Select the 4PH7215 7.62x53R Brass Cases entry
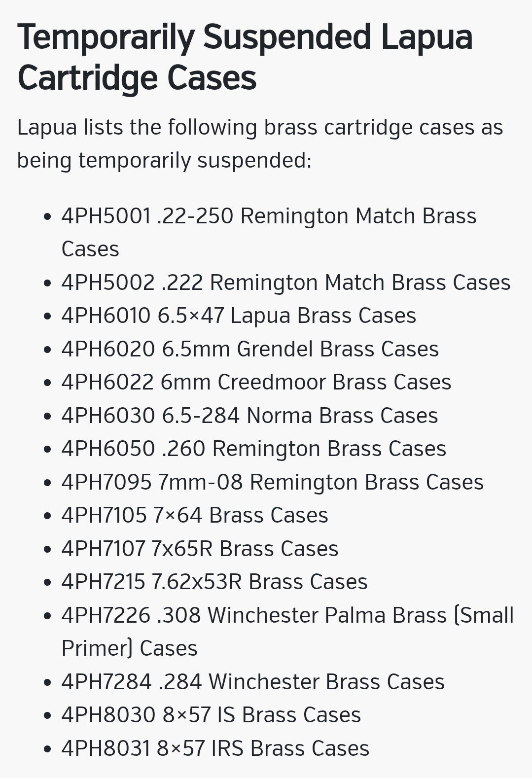The height and width of the screenshot is (778, 532). pos(214,582)
